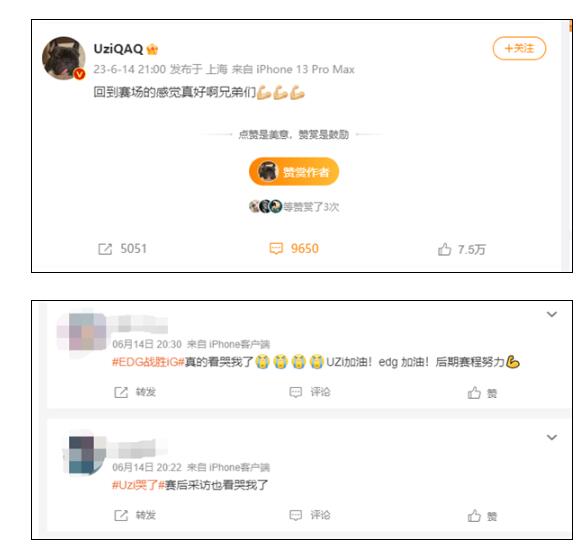Viewport: 580px width, 553px height.
Task: Click the blurred avatar of second commenter
Action: (85, 454)
